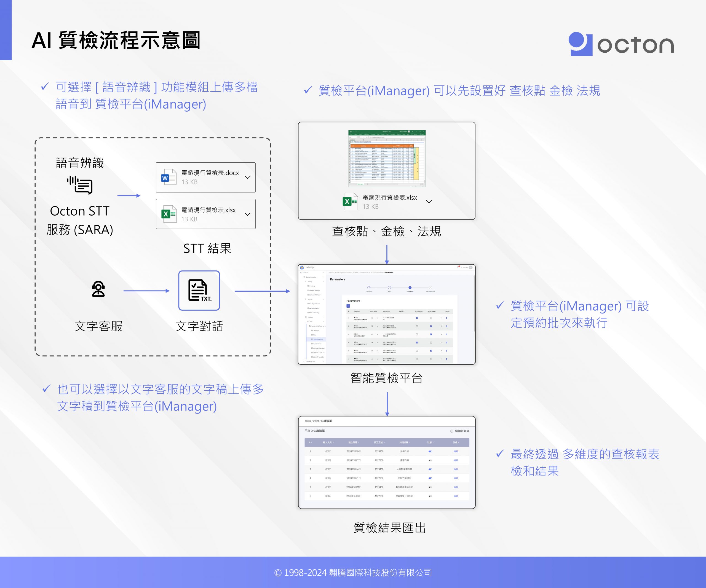Toggle By Campaign checkbox in parameter row 1

431,318
